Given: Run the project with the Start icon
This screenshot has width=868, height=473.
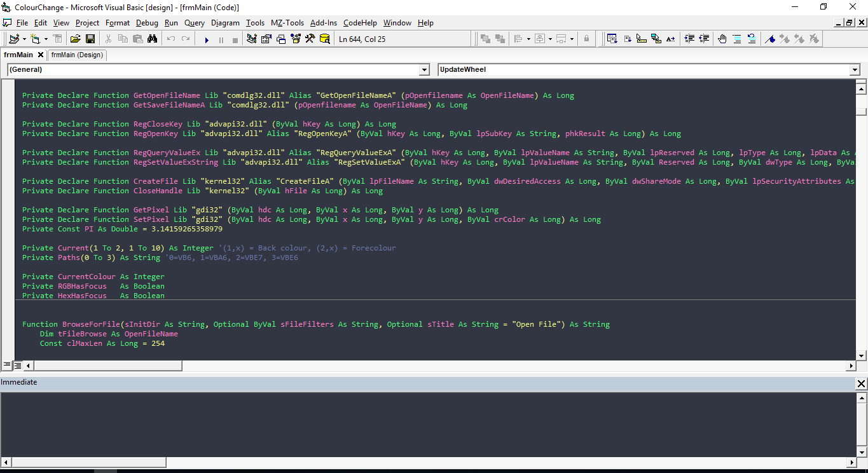Looking at the screenshot, I should point(207,39).
